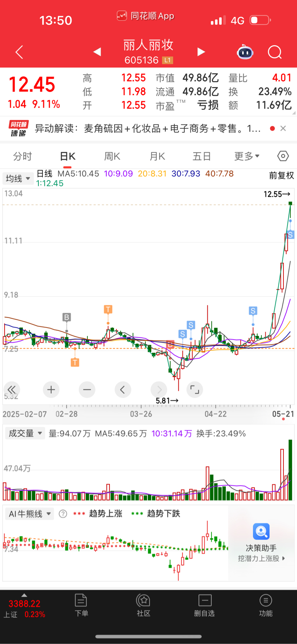This screenshot has height=644, width=297.
Task: Open the 决策助手 tool icon
Action: point(261,531)
